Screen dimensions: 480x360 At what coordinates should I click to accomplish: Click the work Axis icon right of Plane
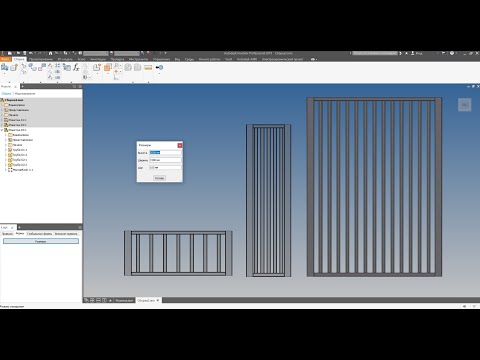[116, 66]
